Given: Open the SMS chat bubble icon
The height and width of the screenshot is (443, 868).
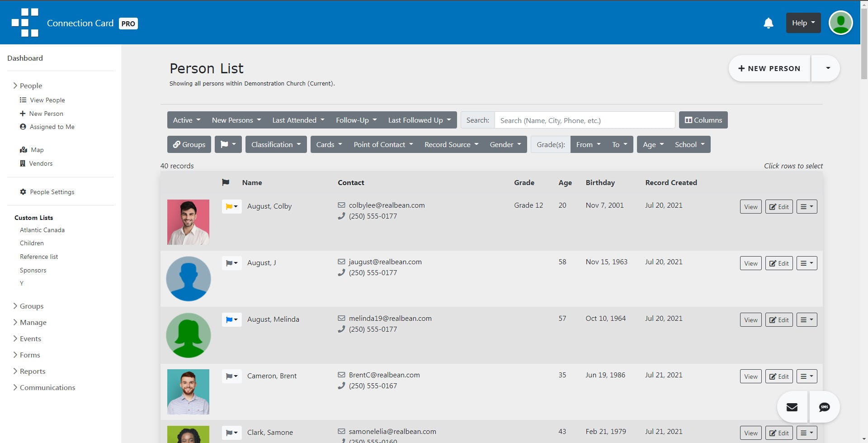Looking at the screenshot, I should point(825,407).
